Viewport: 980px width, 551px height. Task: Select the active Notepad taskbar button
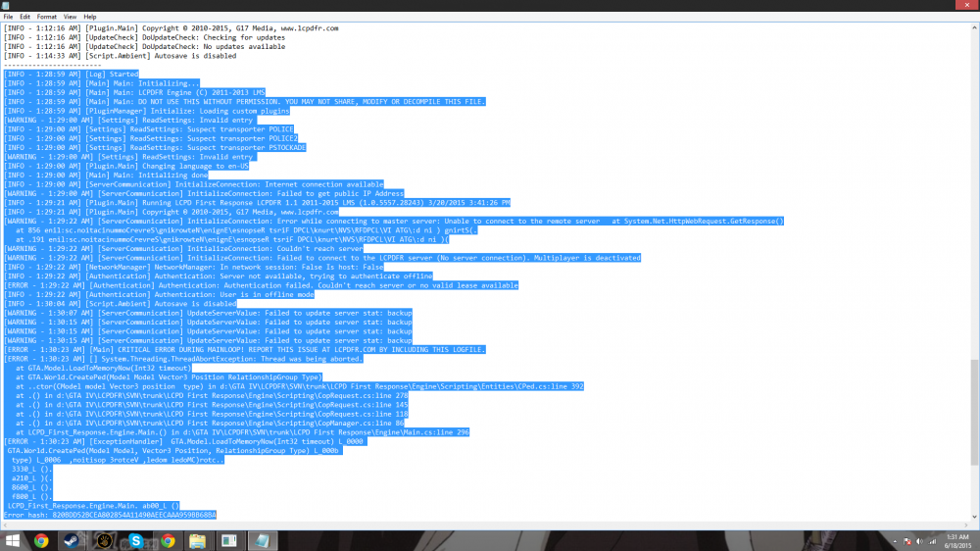pyautogui.click(x=262, y=540)
